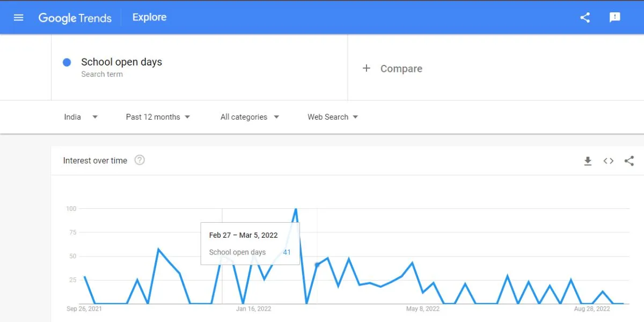Share the Interest over time chart

[x=629, y=161]
